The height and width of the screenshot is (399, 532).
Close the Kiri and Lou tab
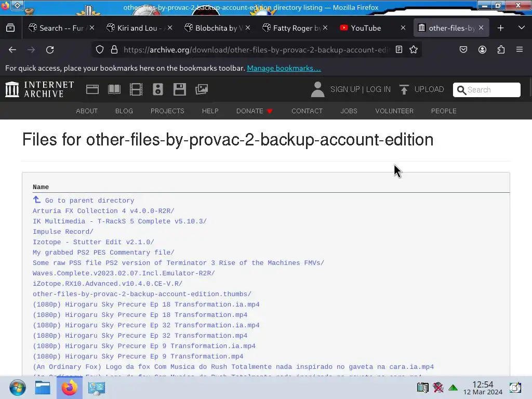[170, 28]
